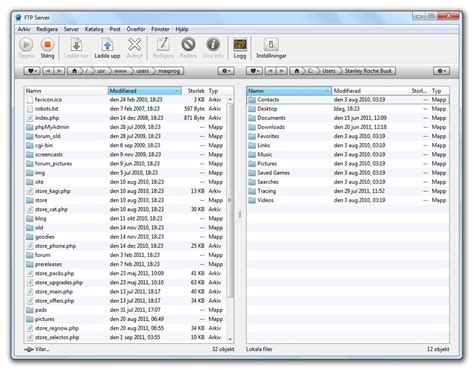Select the Desktop folder row

348,109
